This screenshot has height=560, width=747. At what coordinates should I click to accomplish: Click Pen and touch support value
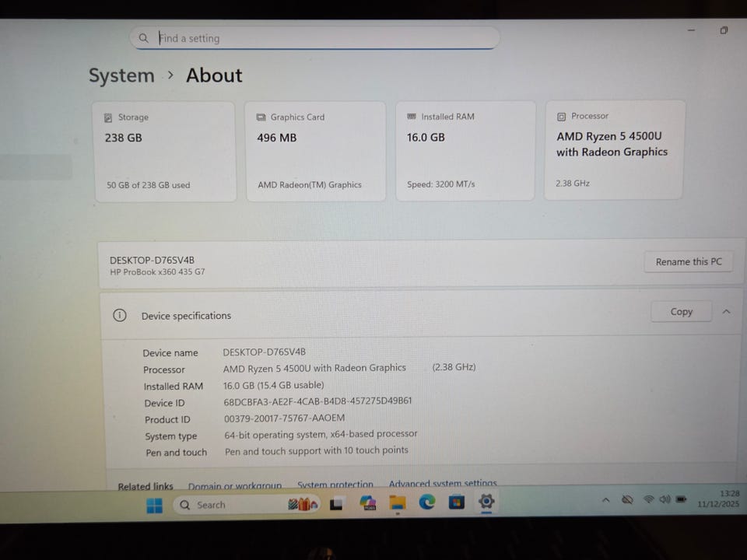(317, 450)
